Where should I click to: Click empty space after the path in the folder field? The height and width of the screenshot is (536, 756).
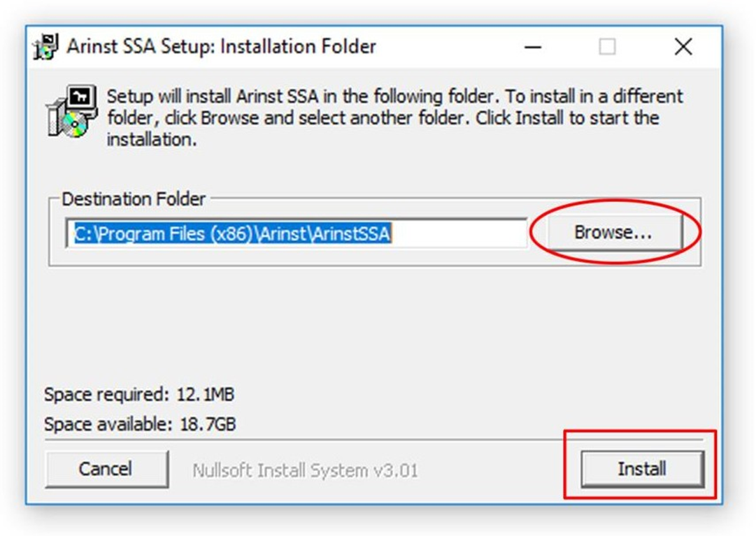click(x=462, y=233)
